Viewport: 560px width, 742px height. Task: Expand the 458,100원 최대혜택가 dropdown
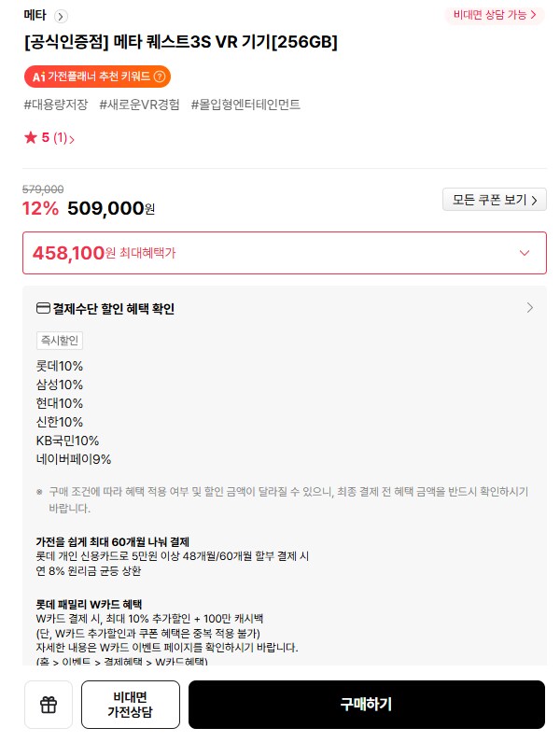[x=525, y=253]
